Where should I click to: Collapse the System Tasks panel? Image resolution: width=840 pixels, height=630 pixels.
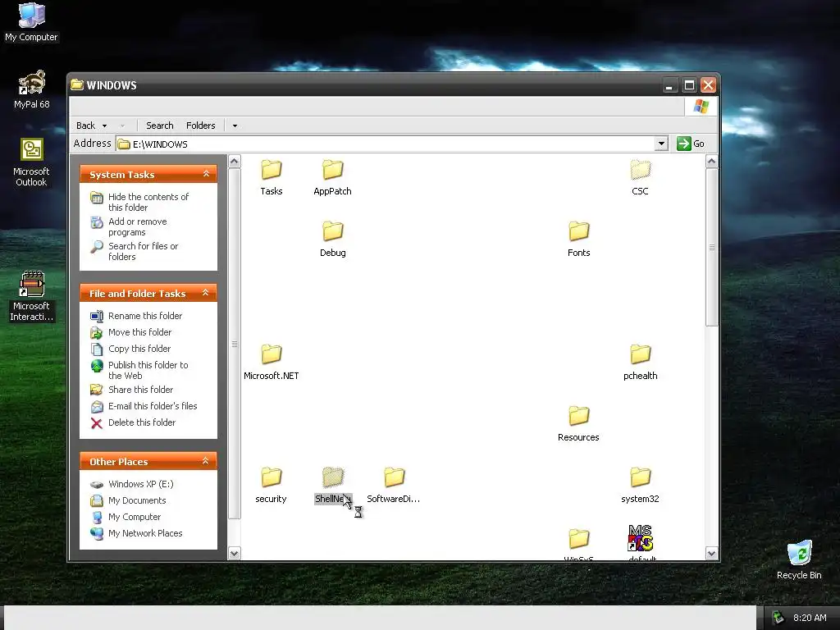coord(206,174)
